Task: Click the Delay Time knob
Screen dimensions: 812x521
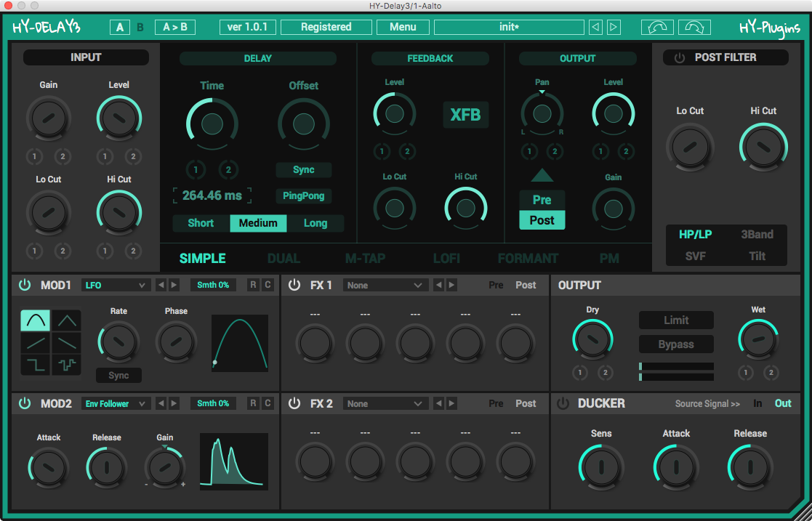Action: pos(212,124)
